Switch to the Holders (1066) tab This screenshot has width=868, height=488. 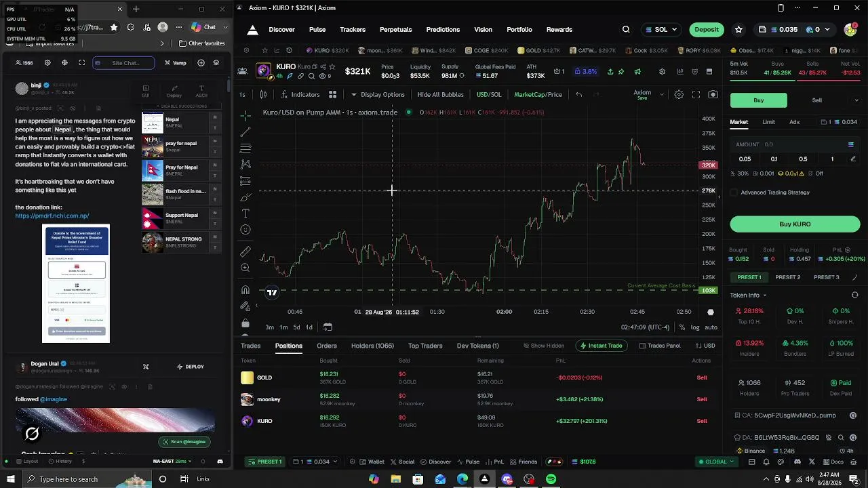click(x=372, y=346)
